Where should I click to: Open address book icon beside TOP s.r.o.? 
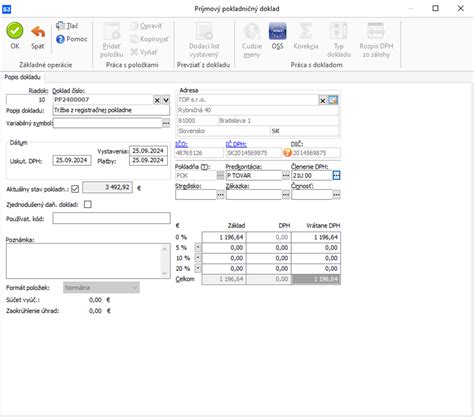[333, 100]
